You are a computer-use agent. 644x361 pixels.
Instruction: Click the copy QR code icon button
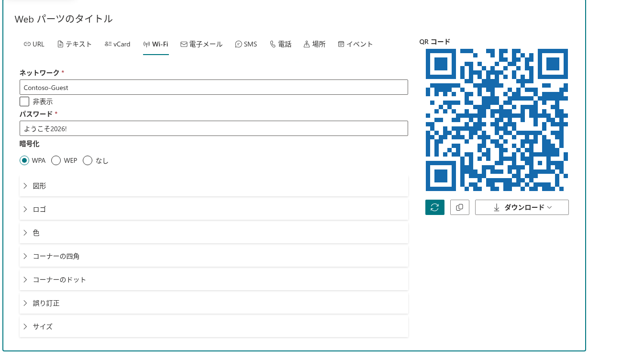(x=460, y=207)
